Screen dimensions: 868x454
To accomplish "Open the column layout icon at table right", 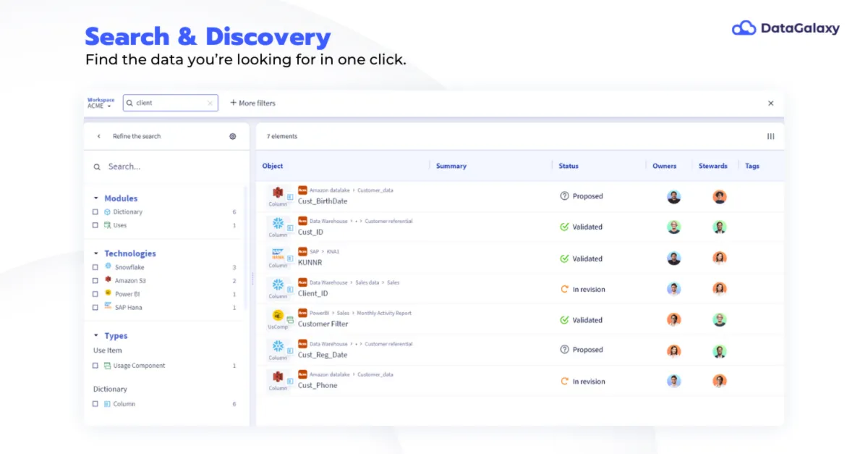I will point(770,136).
